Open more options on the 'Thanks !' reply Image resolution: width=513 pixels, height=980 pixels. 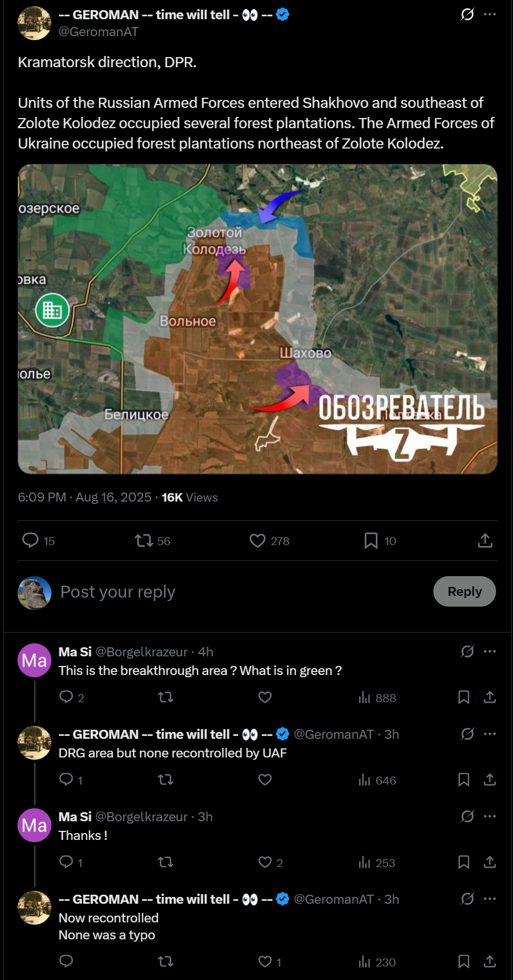click(x=490, y=816)
